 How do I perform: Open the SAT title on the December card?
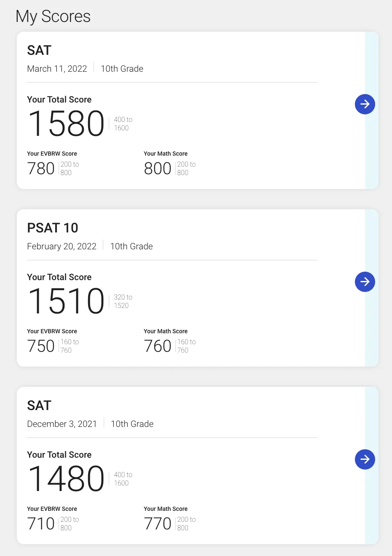39,405
